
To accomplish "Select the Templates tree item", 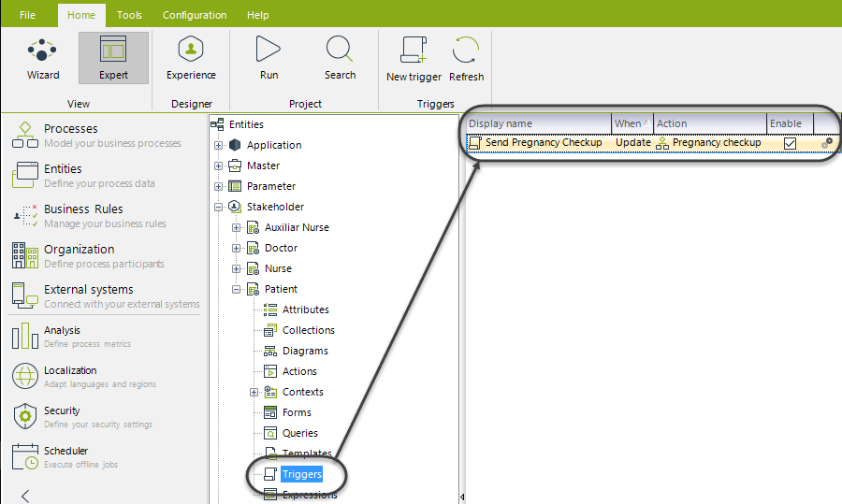I will click(307, 454).
